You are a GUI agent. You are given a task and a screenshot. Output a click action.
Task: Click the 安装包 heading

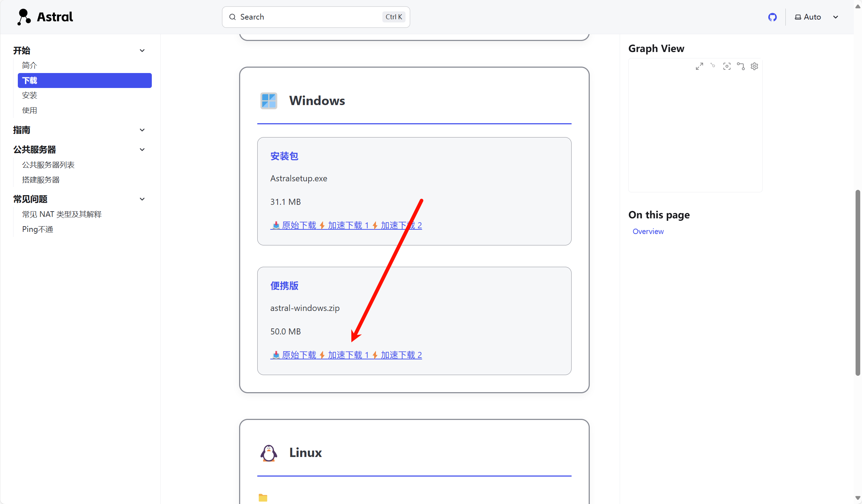[x=284, y=156]
